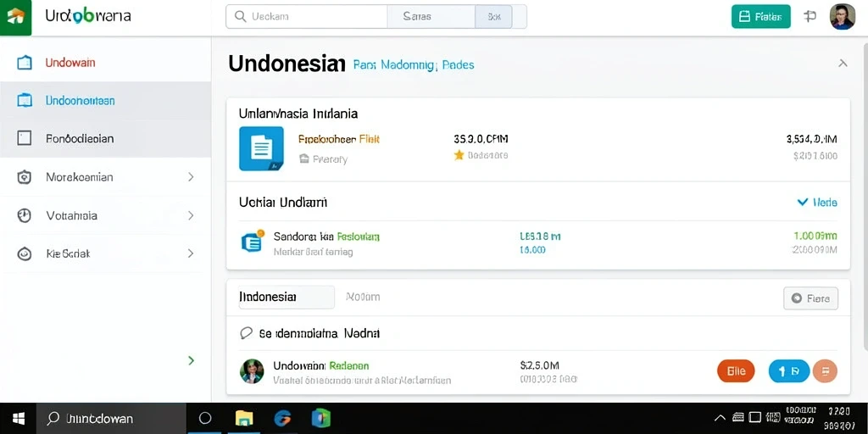Open Morekoanian sidebar item
The image size is (868, 434).
[105, 176]
